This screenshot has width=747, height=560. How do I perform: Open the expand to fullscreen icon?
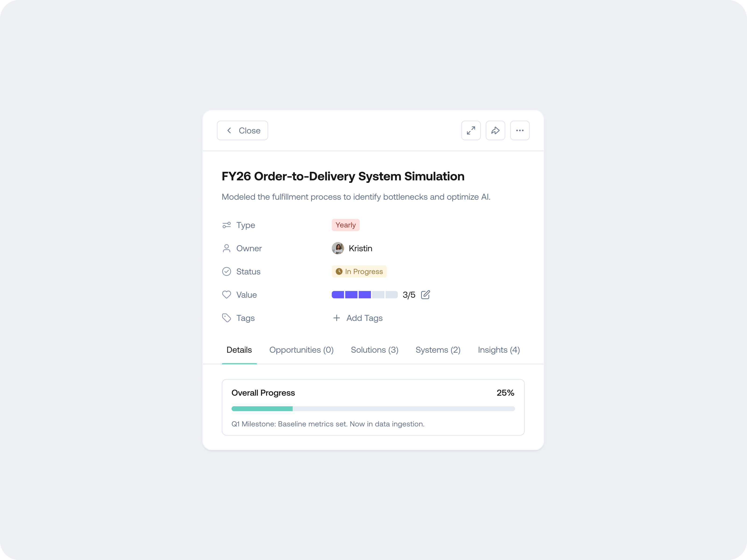coord(471,130)
